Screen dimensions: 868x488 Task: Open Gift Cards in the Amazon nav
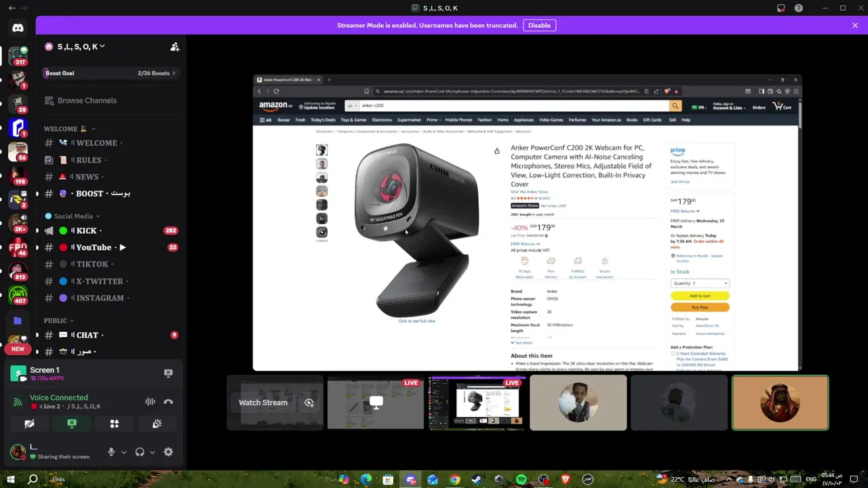(652, 120)
